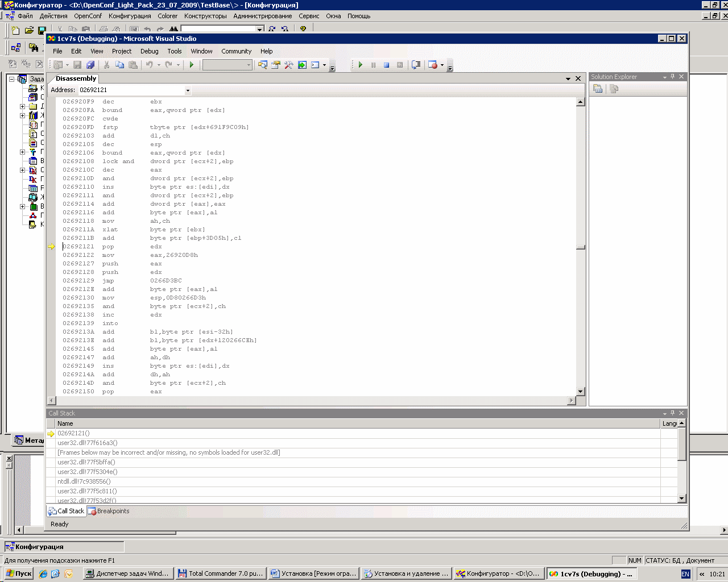Image resolution: width=728 pixels, height=582 pixels.
Task: Open the Solution Explorer window position dropdown
Action: pyautogui.click(x=664, y=77)
